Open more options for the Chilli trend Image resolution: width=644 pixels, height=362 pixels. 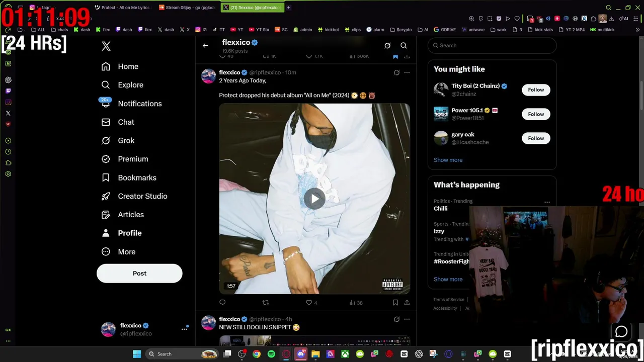click(547, 203)
